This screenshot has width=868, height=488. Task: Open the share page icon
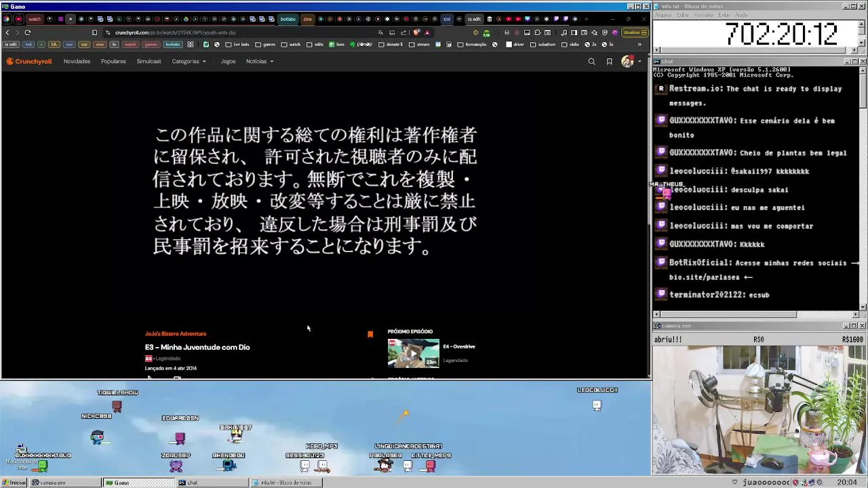pyautogui.click(x=403, y=33)
